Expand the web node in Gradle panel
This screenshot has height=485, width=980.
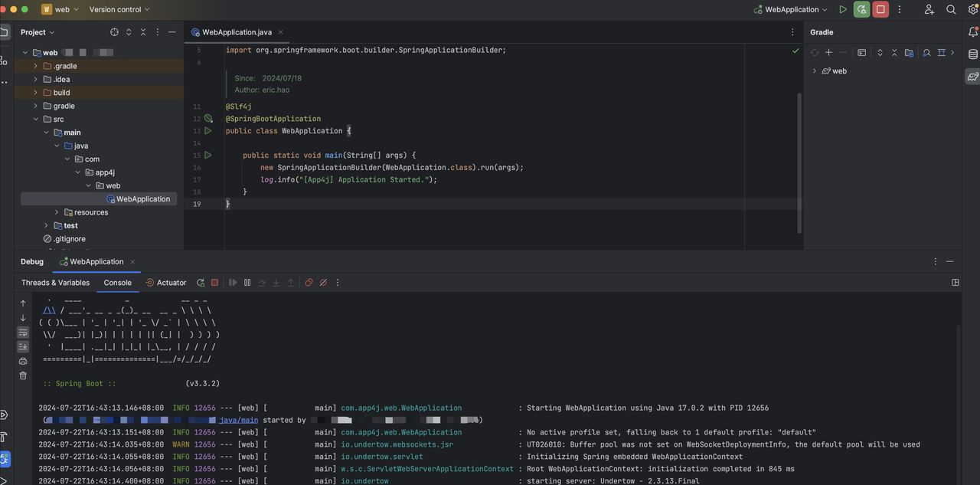814,71
